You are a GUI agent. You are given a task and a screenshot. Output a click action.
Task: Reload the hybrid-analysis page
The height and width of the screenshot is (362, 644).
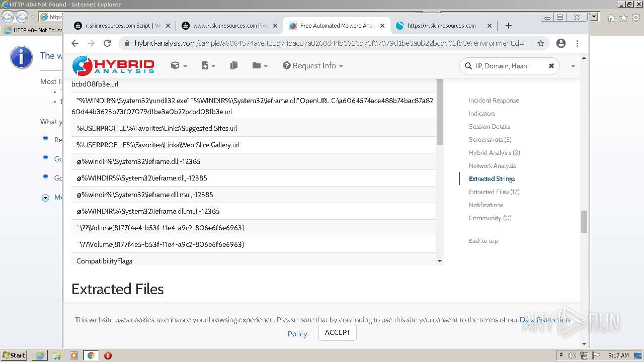(x=107, y=43)
